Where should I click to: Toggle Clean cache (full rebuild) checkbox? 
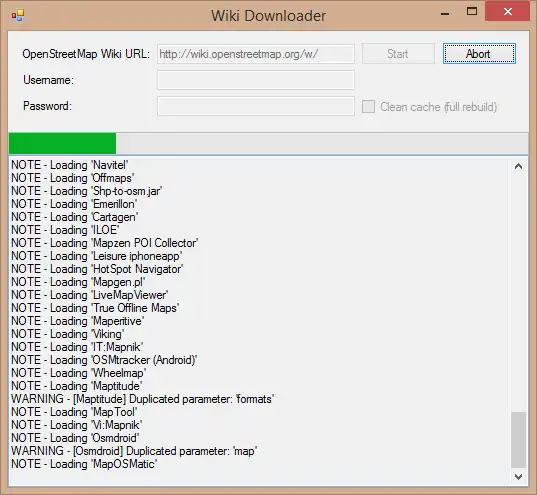point(369,107)
